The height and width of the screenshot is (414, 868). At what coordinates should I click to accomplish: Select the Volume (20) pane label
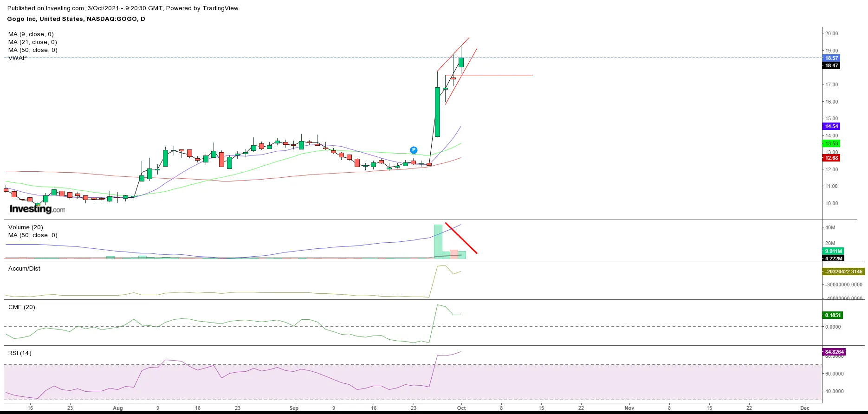click(26, 227)
